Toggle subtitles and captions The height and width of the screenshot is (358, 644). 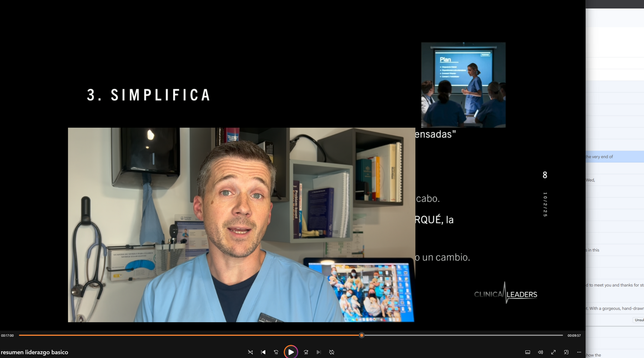click(528, 352)
